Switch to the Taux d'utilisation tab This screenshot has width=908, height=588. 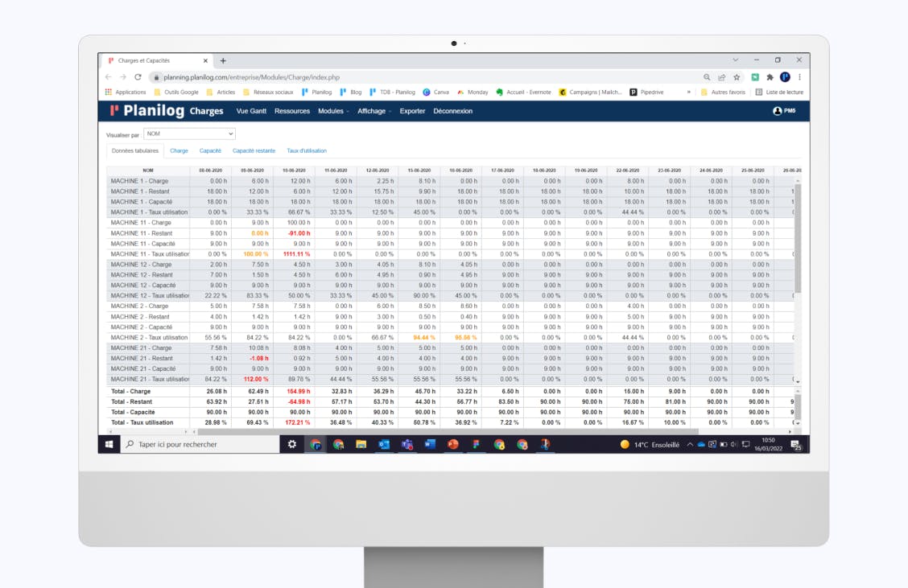[307, 150]
